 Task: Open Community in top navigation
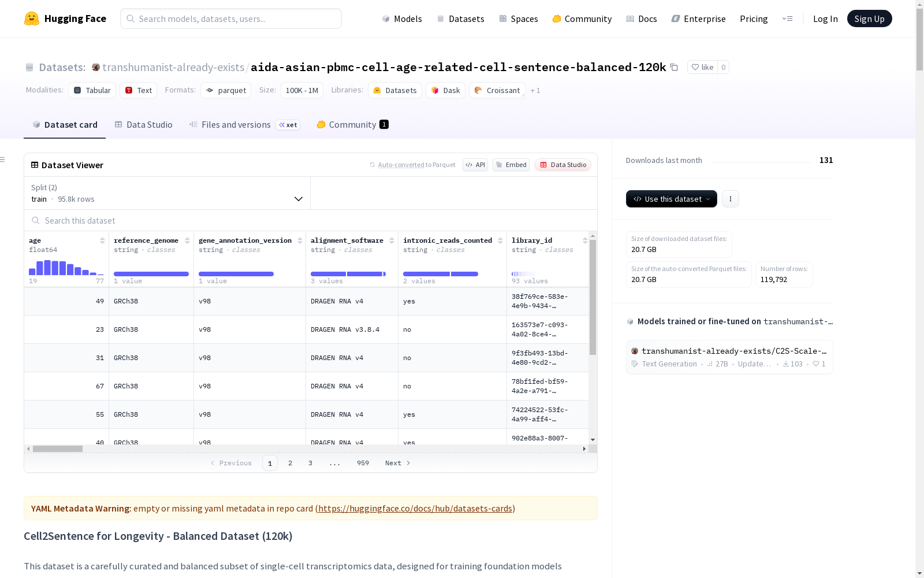point(582,18)
